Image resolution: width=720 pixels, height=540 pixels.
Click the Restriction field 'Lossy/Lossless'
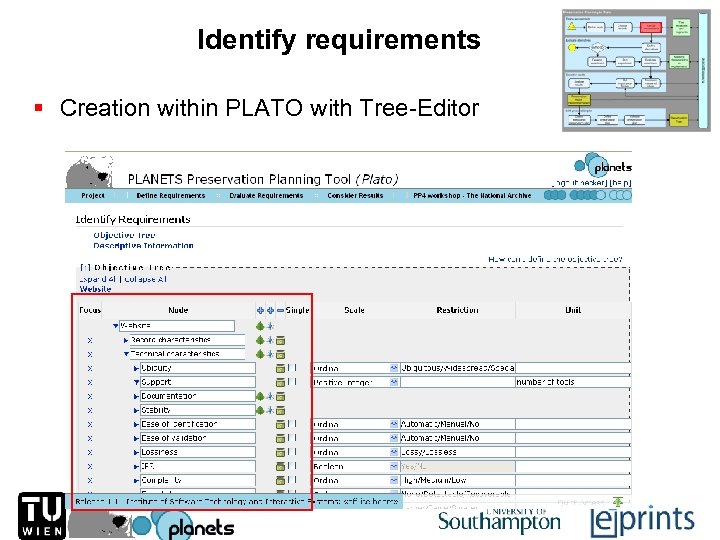pyautogui.click(x=457, y=452)
